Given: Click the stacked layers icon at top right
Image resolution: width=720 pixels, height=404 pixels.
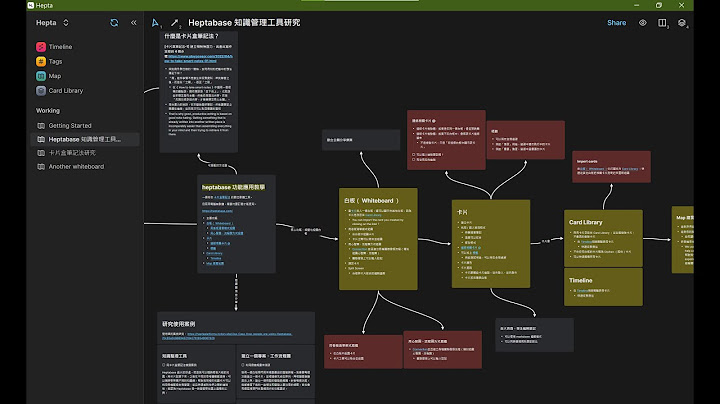Looking at the screenshot, I should tap(681, 22).
